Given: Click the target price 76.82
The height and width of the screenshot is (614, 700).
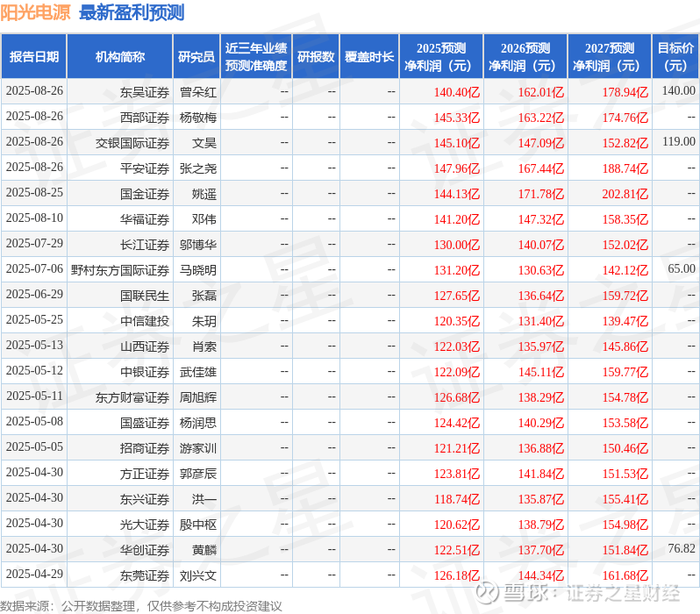Looking at the screenshot, I should pos(682,549).
